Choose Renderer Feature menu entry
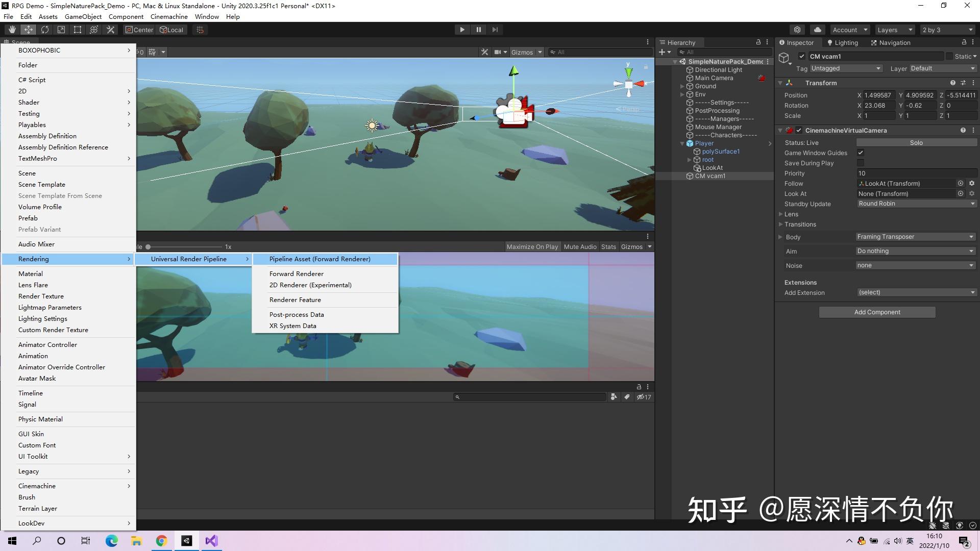This screenshot has height=551, width=980. click(x=325, y=300)
